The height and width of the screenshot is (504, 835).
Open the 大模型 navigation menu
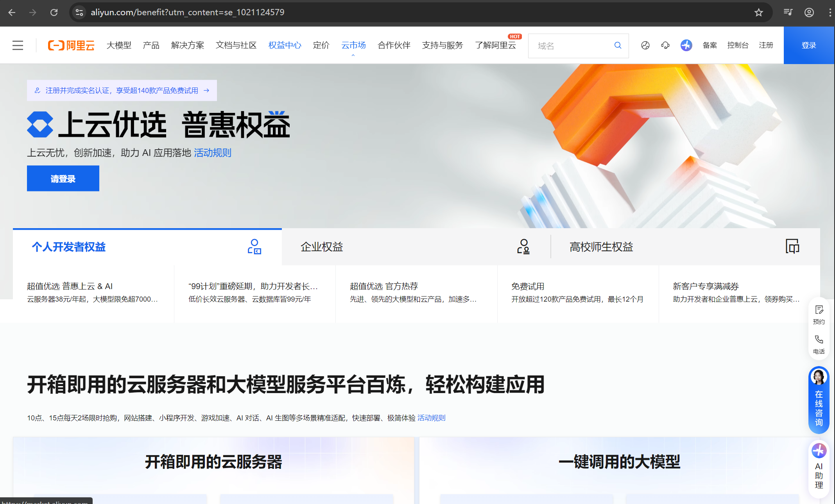(119, 45)
